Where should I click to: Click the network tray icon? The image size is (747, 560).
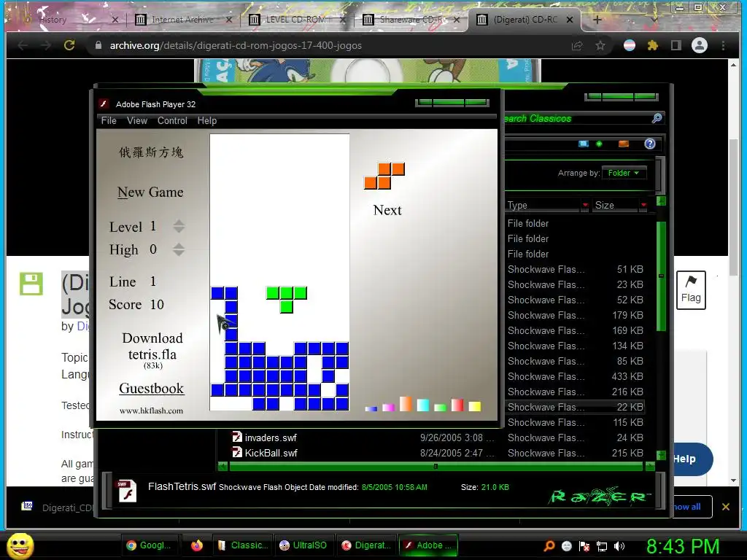click(x=602, y=546)
